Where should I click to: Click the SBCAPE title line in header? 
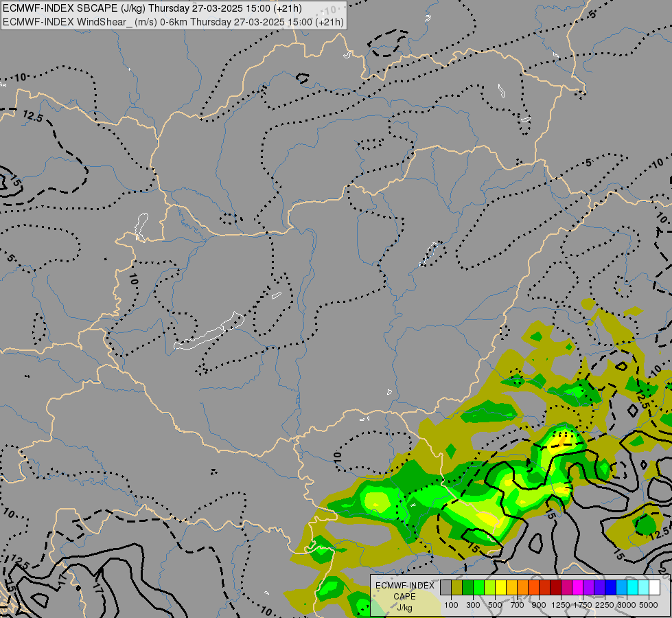pyautogui.click(x=152, y=8)
